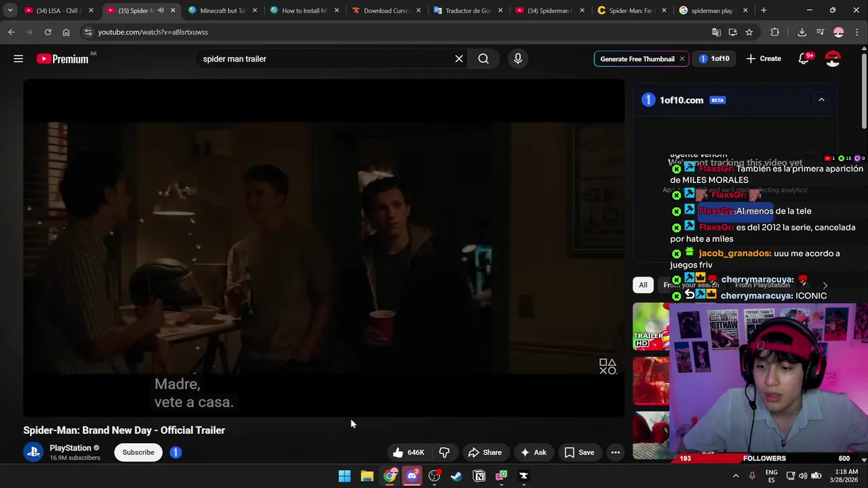Screen dimensions: 868x488
Task: Bookmark this page with the star
Action: click(749, 32)
